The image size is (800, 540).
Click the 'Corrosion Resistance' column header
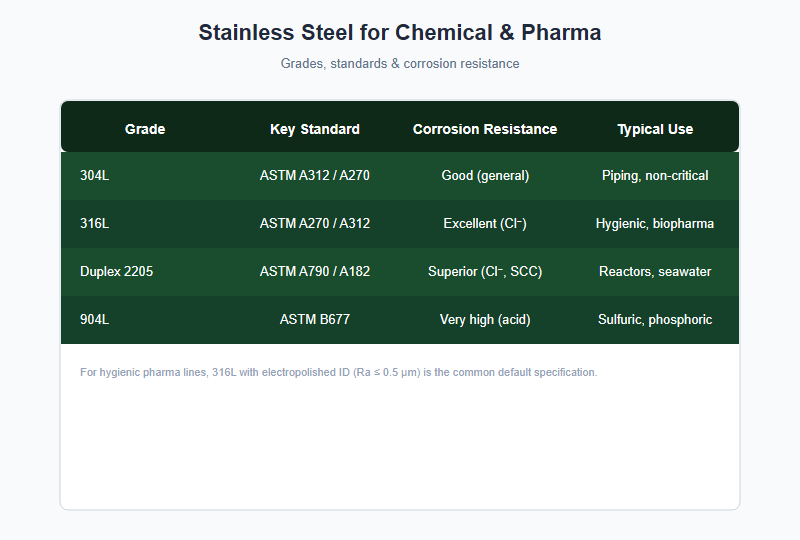(485, 129)
